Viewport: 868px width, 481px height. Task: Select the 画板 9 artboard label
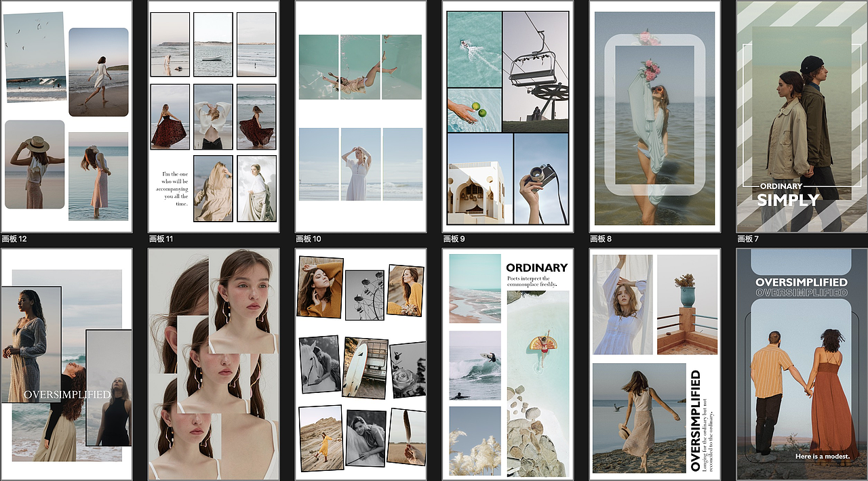(454, 238)
